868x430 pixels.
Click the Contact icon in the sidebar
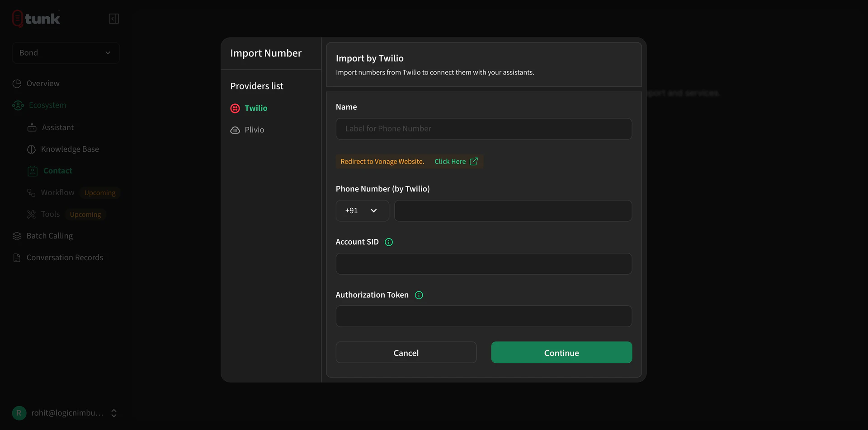(32, 170)
